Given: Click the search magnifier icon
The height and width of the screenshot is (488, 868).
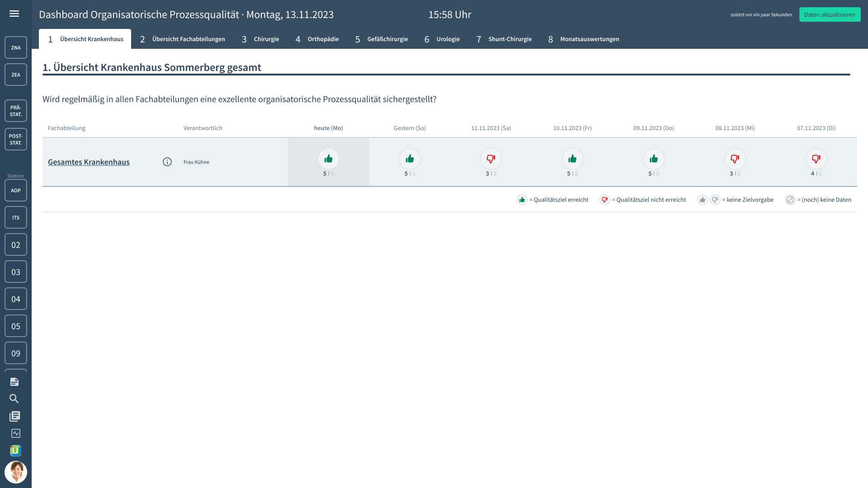Looking at the screenshot, I should click(14, 399).
